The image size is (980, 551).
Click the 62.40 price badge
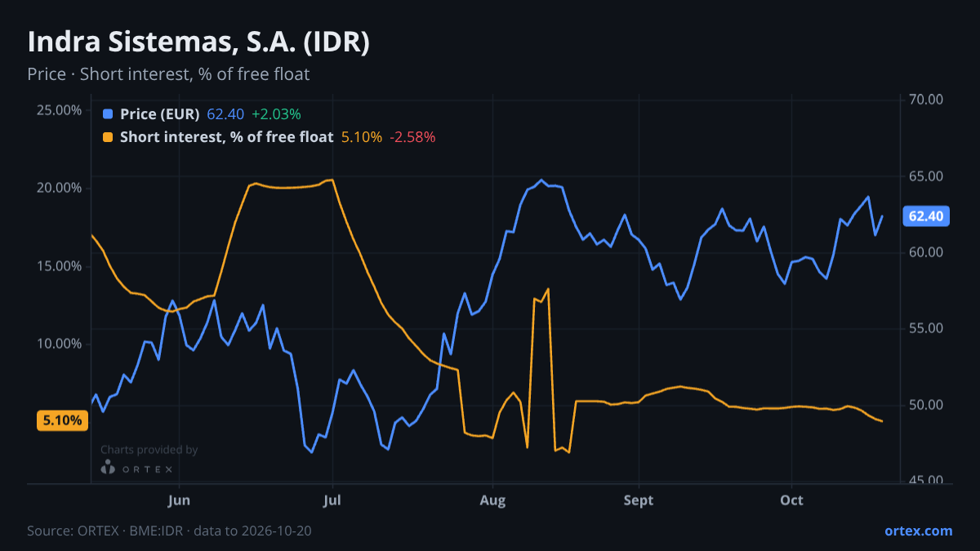coord(926,216)
